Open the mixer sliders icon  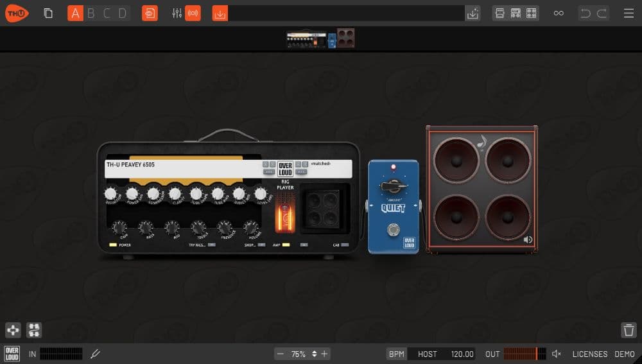point(177,13)
